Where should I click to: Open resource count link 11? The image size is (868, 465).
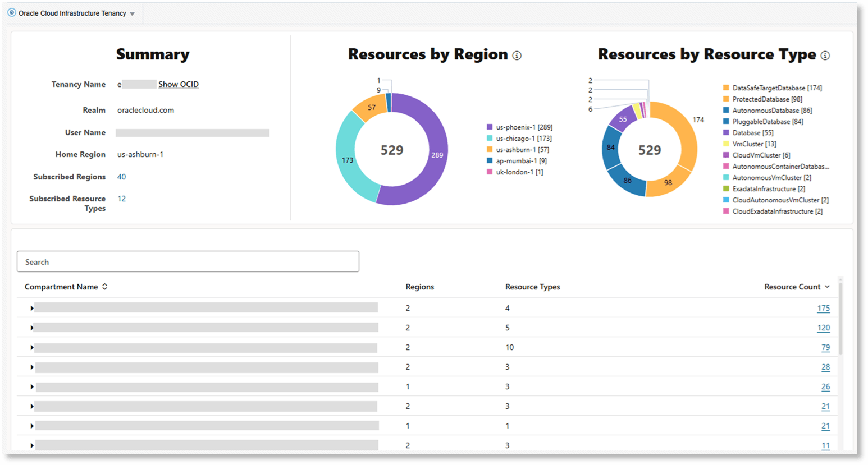826,445
